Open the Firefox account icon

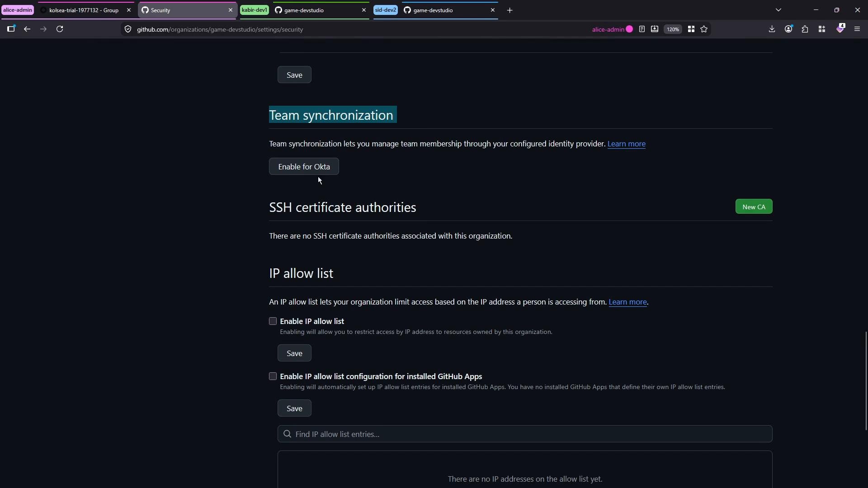[788, 29]
